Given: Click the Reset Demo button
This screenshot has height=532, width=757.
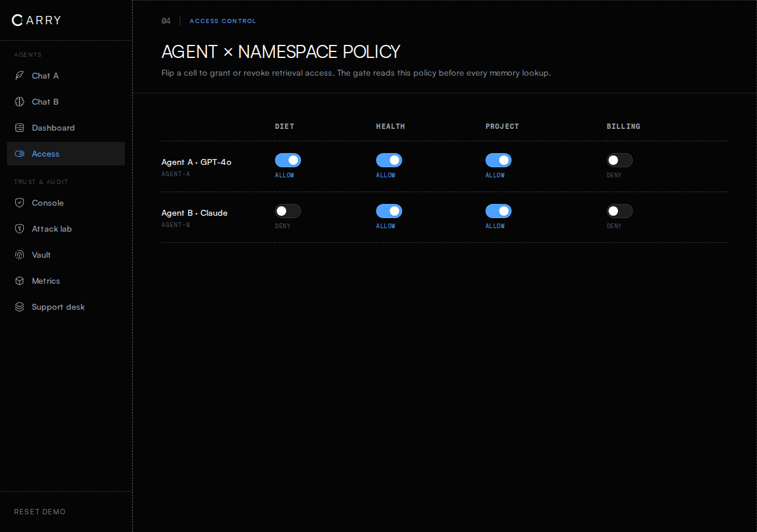Looking at the screenshot, I should click(x=40, y=512).
